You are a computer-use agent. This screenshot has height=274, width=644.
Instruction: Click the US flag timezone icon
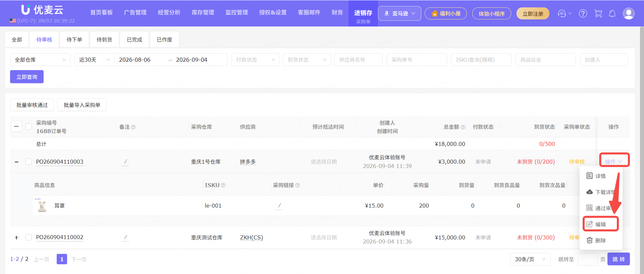13,21
